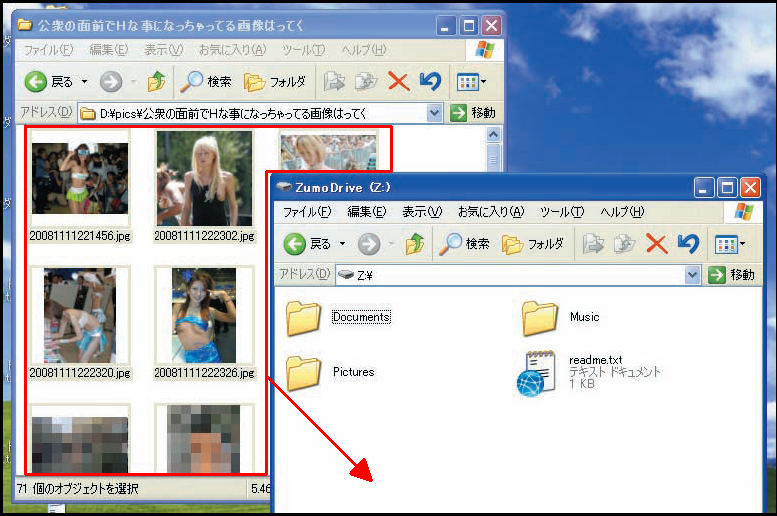
Task: Open ツール(T) menu in ZumoDrive window
Action: point(562,212)
